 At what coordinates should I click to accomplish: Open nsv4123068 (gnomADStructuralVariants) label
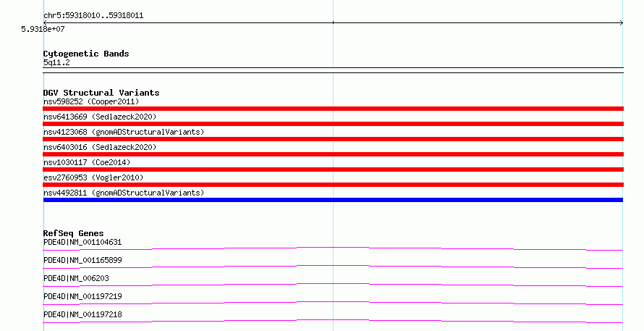[x=124, y=132]
